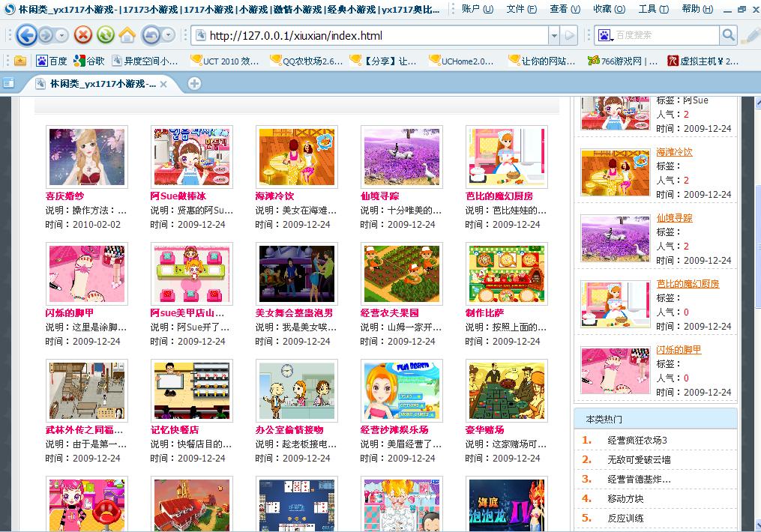Open the 虚拟主机 bookmark

coord(703,61)
